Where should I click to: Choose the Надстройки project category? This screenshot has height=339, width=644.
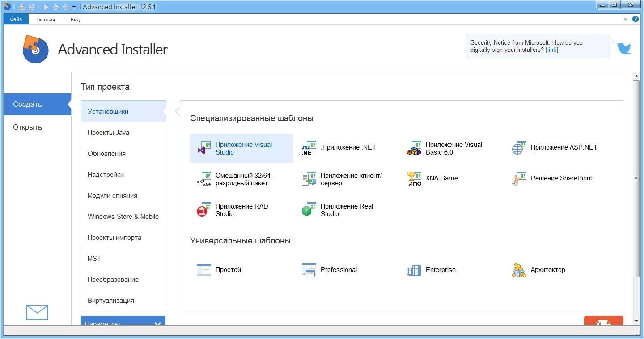(x=123, y=175)
